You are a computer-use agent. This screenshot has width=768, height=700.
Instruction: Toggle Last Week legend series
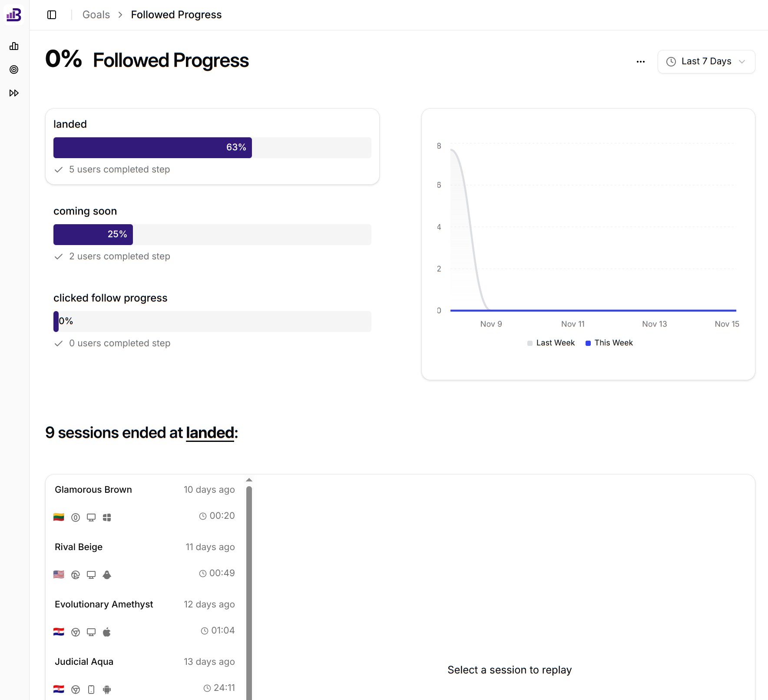click(x=551, y=343)
